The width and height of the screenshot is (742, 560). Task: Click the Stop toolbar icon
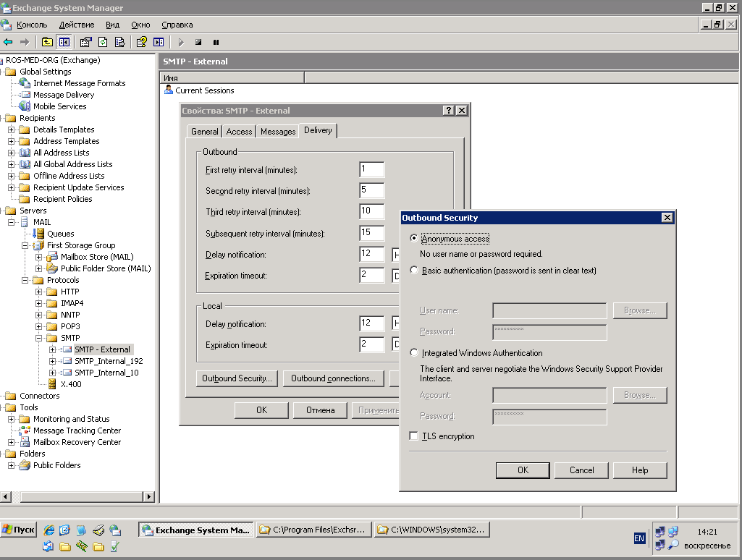coord(198,42)
